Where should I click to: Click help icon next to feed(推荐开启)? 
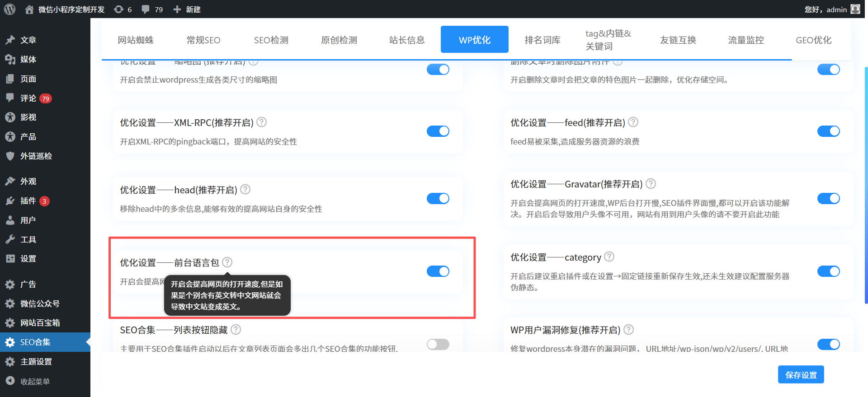pyautogui.click(x=633, y=122)
